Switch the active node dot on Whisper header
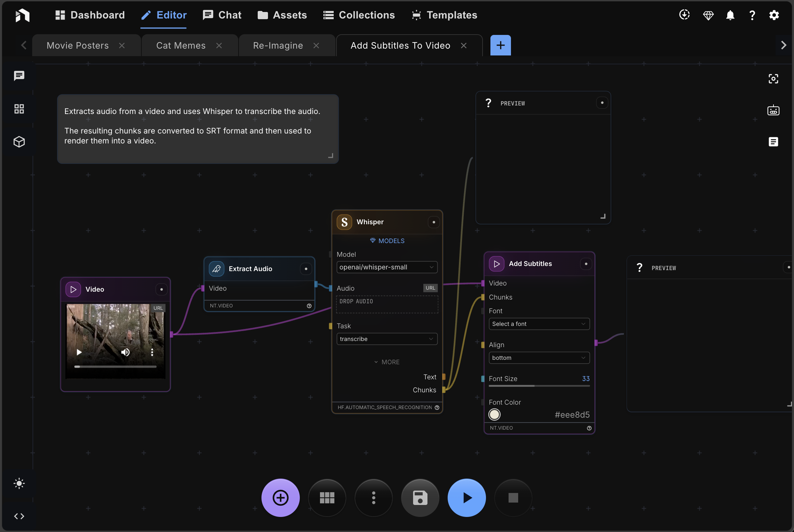The height and width of the screenshot is (532, 794). pos(433,222)
